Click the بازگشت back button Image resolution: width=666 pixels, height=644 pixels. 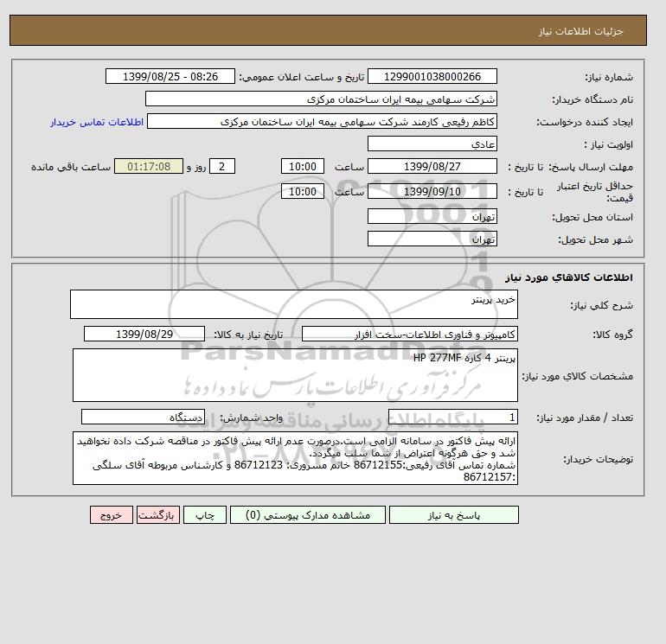[158, 515]
